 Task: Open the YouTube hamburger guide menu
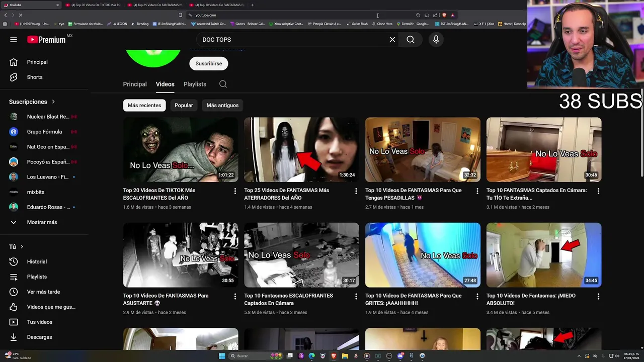click(14, 40)
